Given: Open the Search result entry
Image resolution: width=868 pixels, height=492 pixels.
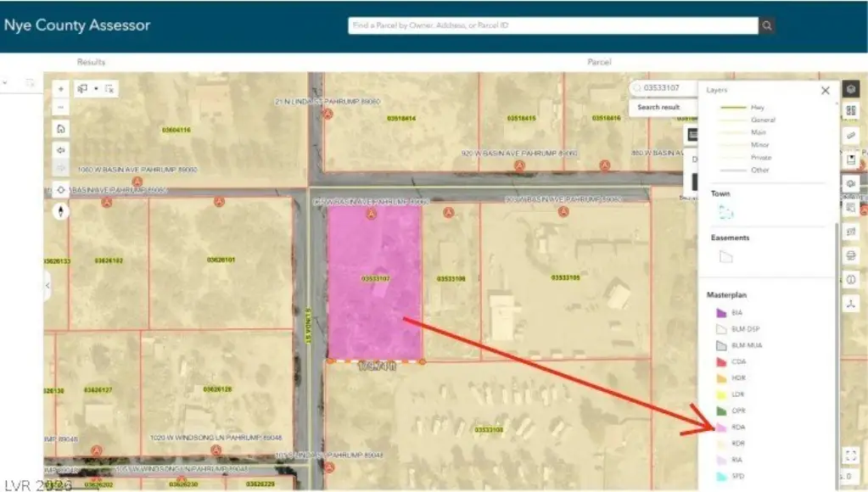Looking at the screenshot, I should click(x=658, y=108).
